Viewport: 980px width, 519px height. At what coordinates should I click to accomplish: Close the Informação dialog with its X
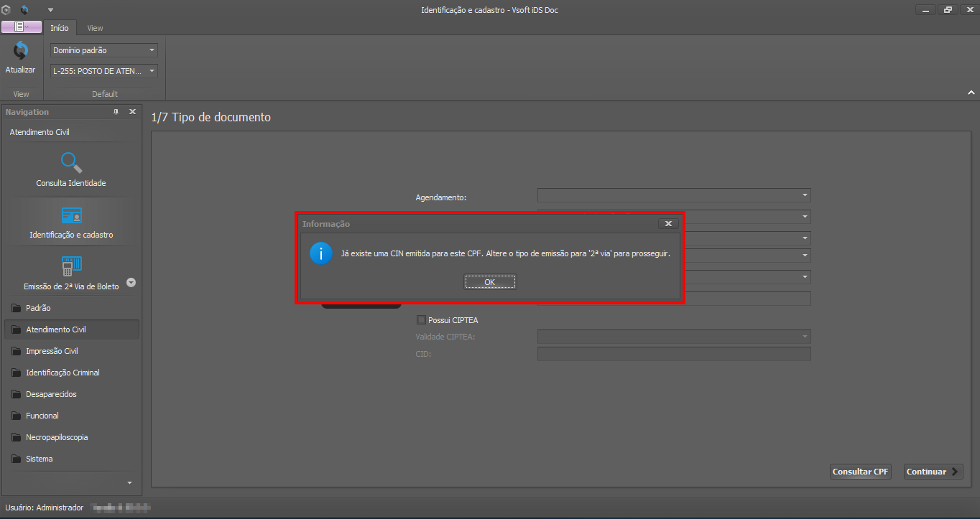(x=668, y=223)
